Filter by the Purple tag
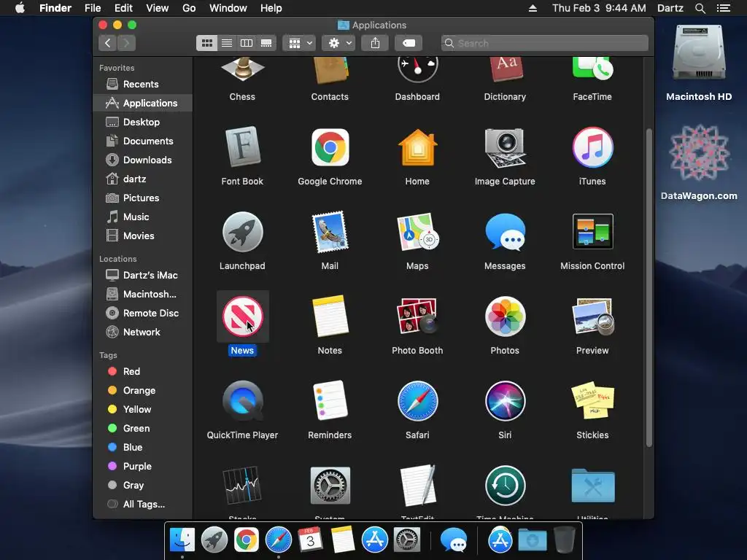The height and width of the screenshot is (560, 747). click(143, 466)
